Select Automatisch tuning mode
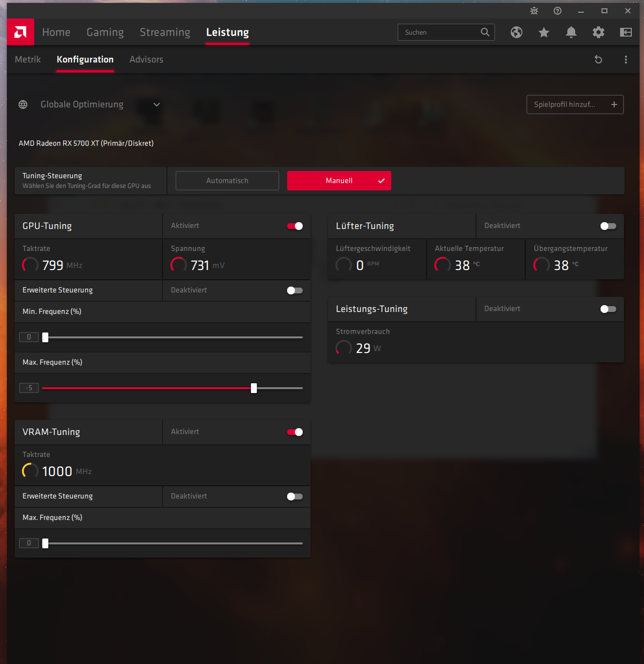 click(x=227, y=181)
